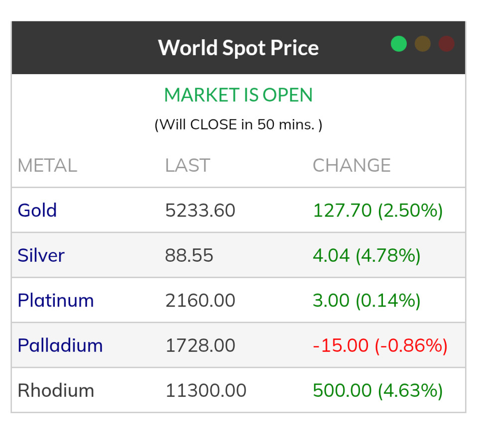Select Silver's last price 88.55
The image size is (477, 448).
[189, 256]
